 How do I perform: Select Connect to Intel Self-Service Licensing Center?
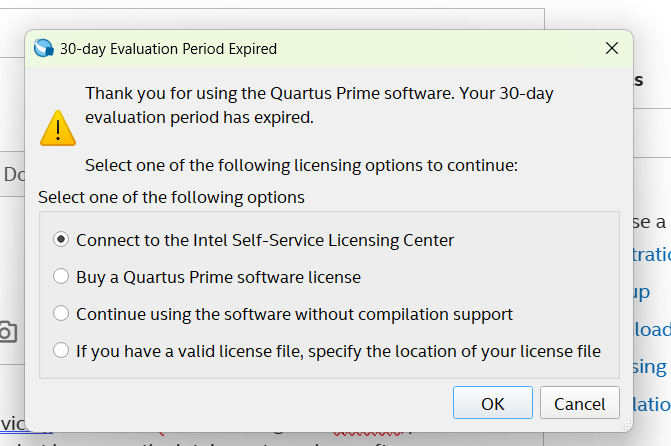click(x=62, y=240)
